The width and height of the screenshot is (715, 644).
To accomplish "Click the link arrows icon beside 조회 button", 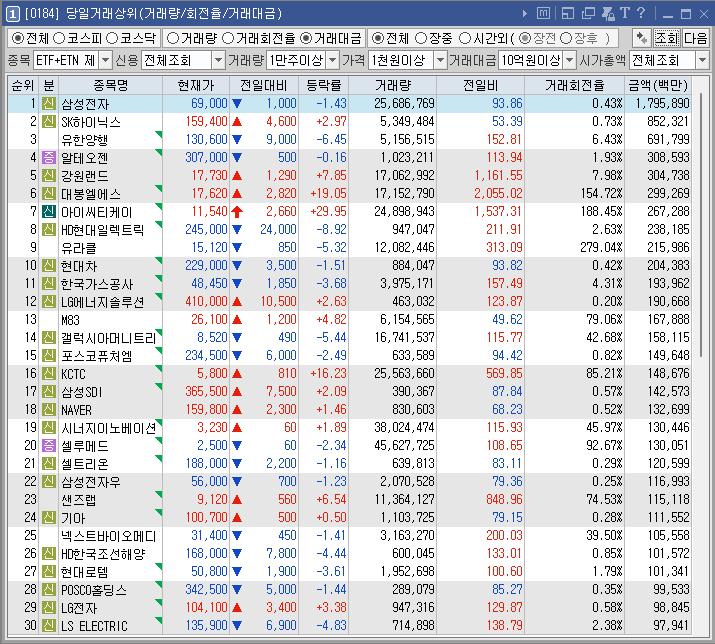I will coord(642,38).
